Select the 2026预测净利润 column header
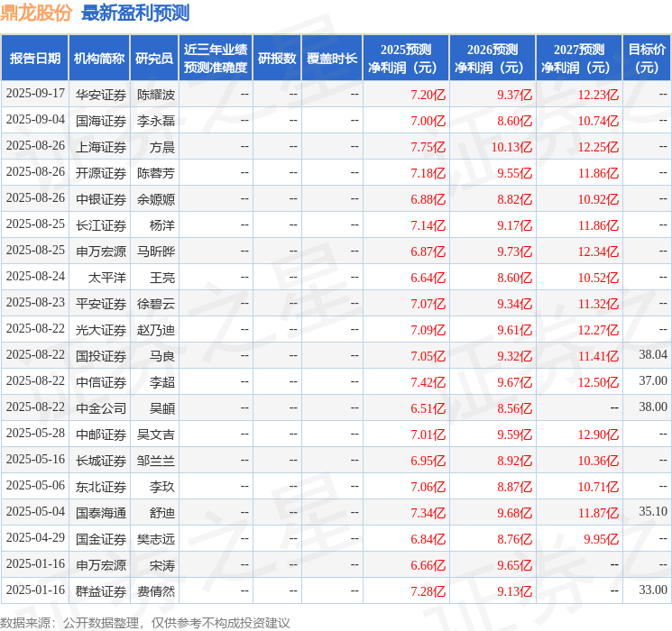Image resolution: width=672 pixels, height=631 pixels. coord(492,59)
